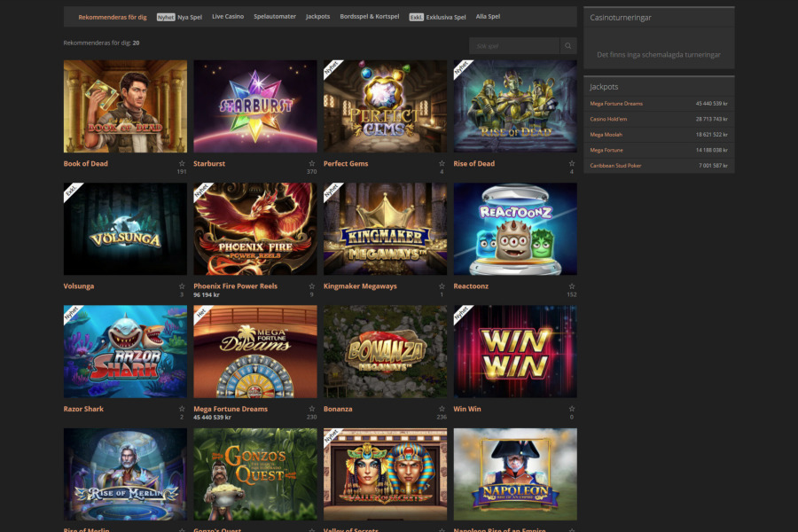Image resolution: width=798 pixels, height=532 pixels.
Task: Toggle the Razor Shark favorite star
Action: [182, 409]
